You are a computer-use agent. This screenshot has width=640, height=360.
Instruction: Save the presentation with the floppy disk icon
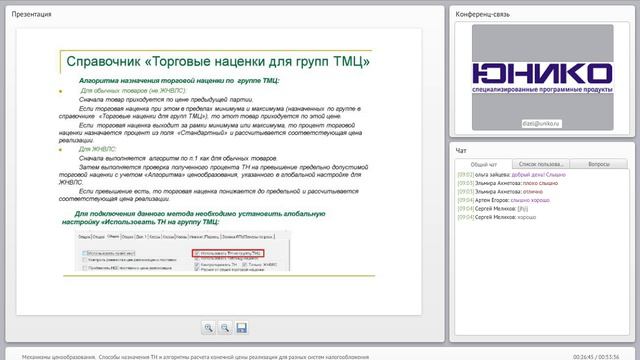point(242,328)
